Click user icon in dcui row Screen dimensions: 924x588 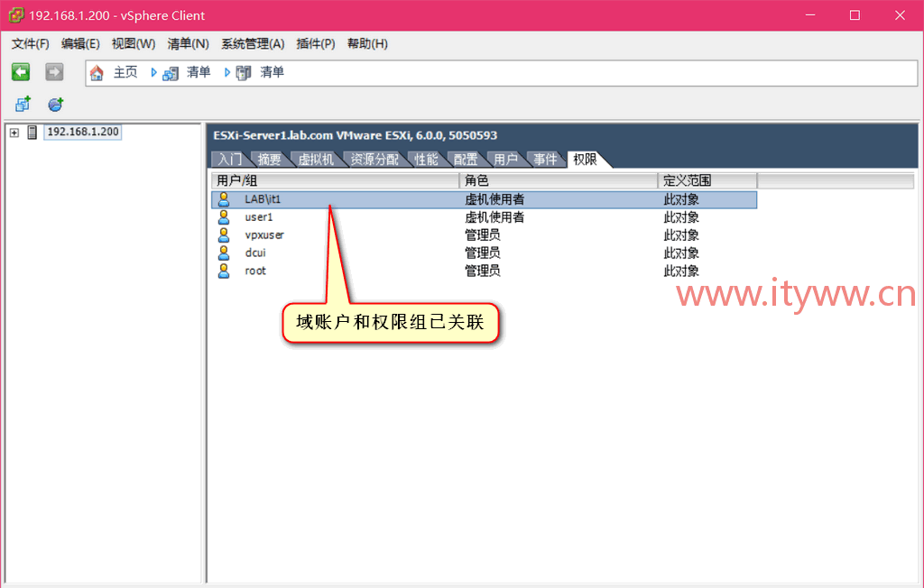point(224,253)
